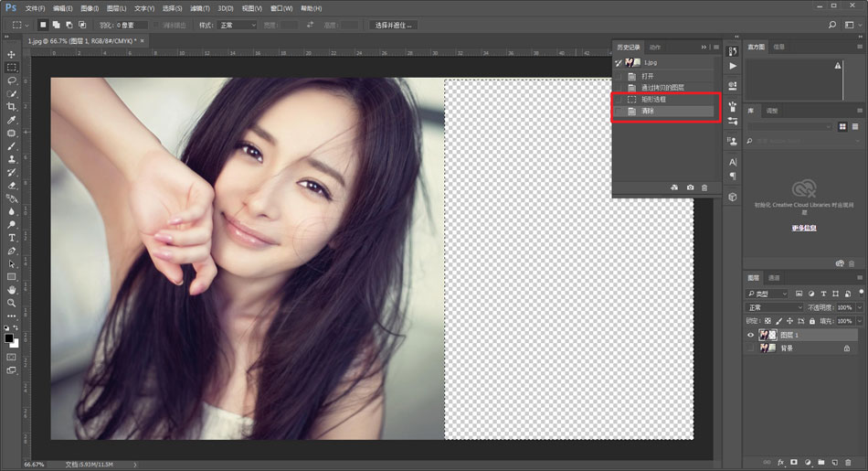Click the 更多信息 link in Libraries panel
868x471 pixels.
pos(802,228)
